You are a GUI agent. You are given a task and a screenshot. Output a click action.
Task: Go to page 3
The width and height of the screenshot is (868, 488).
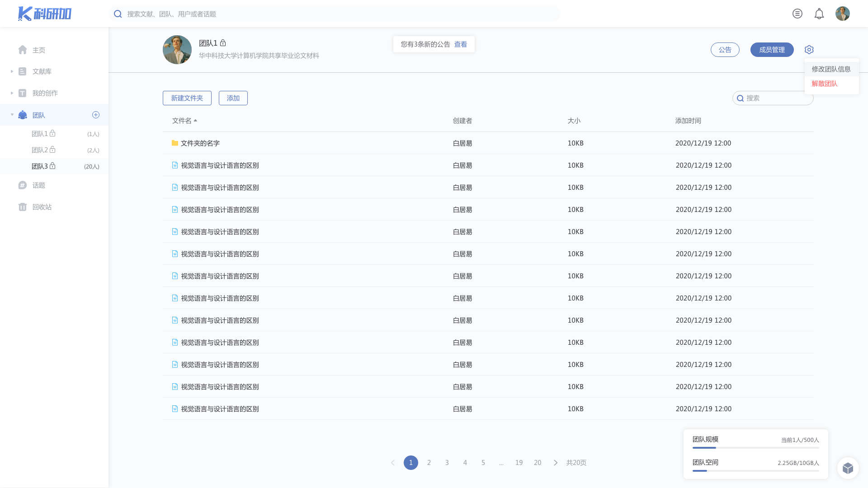click(x=447, y=463)
